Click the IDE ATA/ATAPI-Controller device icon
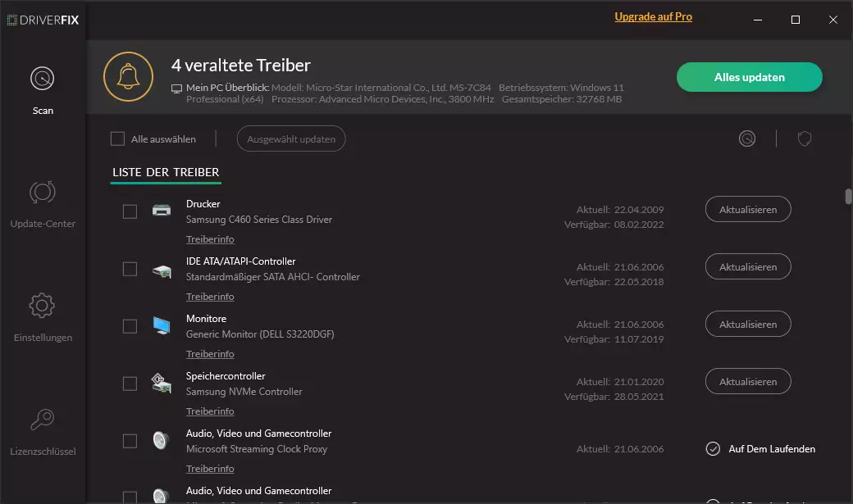 pyautogui.click(x=162, y=270)
